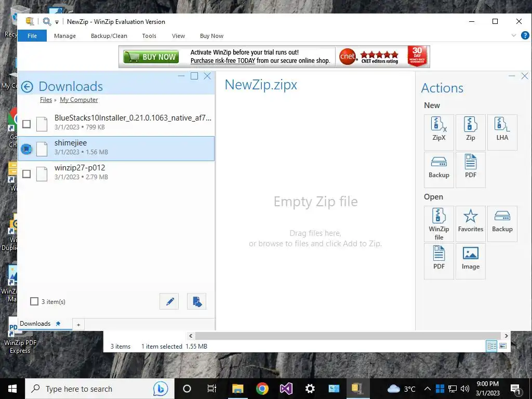Toggle the select all 3 item(s) checkbox
Viewport: 532px width, 399px height.
(34, 301)
